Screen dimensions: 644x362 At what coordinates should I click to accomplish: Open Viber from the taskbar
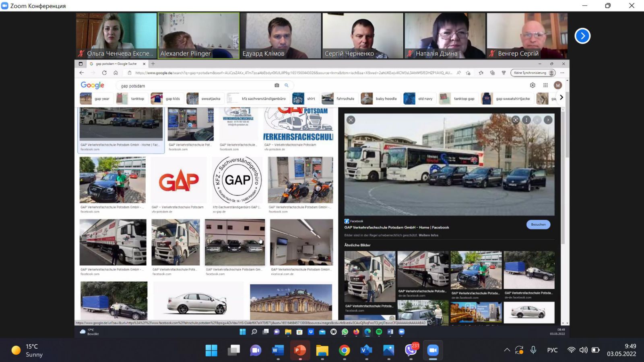411,350
